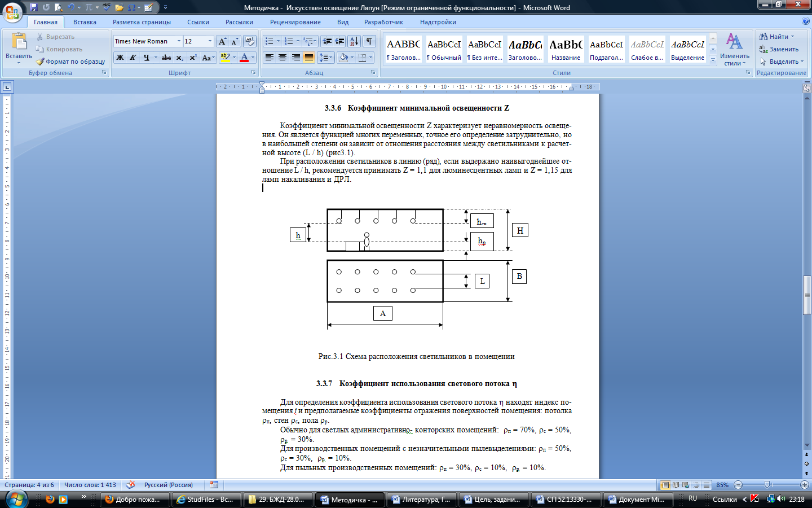
Task: Click Число слов: 1 413 in status bar
Action: [90, 485]
